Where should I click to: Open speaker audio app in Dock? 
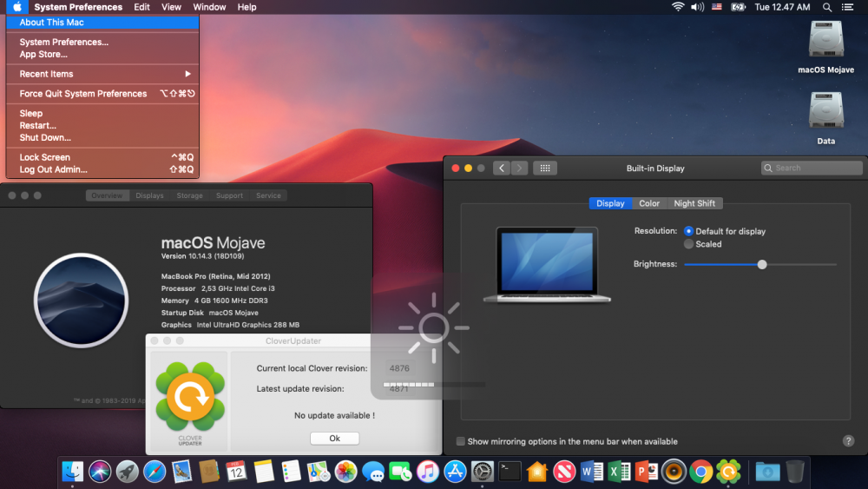point(674,472)
